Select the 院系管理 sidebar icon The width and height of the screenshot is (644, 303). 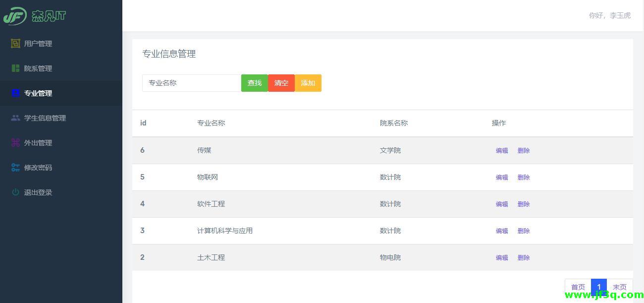pyautogui.click(x=15, y=68)
